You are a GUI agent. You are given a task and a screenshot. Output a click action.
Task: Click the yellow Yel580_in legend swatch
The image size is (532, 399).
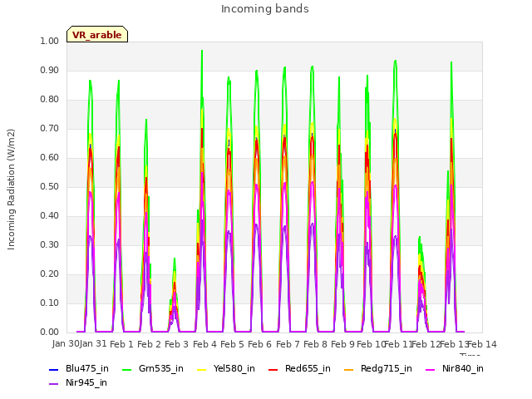coord(202,369)
